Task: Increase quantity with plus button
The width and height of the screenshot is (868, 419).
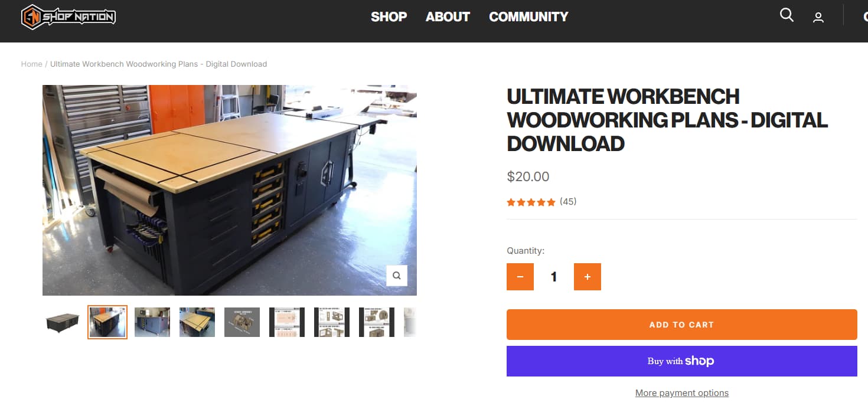Action: coord(587,277)
